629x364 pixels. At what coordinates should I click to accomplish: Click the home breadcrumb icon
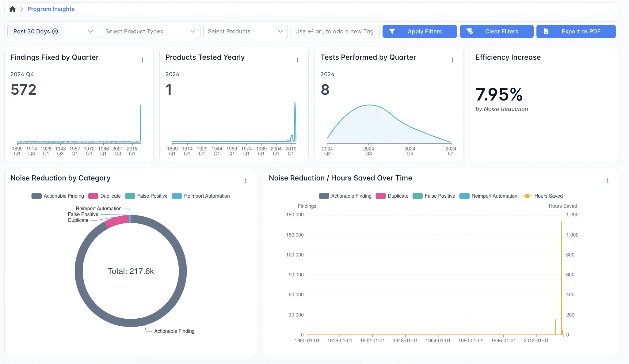tap(12, 9)
